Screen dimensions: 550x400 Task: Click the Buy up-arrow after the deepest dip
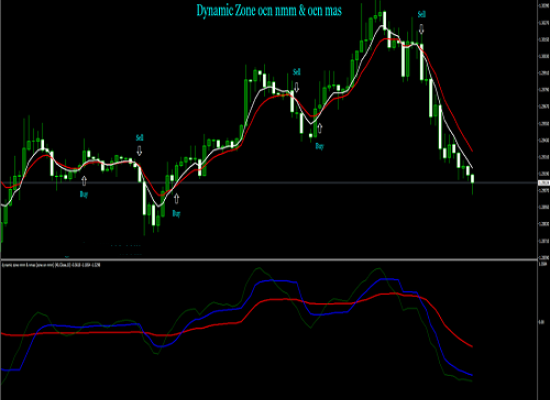176,199
